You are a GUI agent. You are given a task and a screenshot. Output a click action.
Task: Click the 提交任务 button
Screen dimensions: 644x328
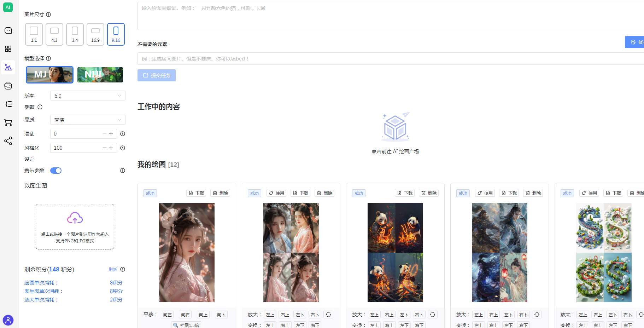[x=157, y=75]
